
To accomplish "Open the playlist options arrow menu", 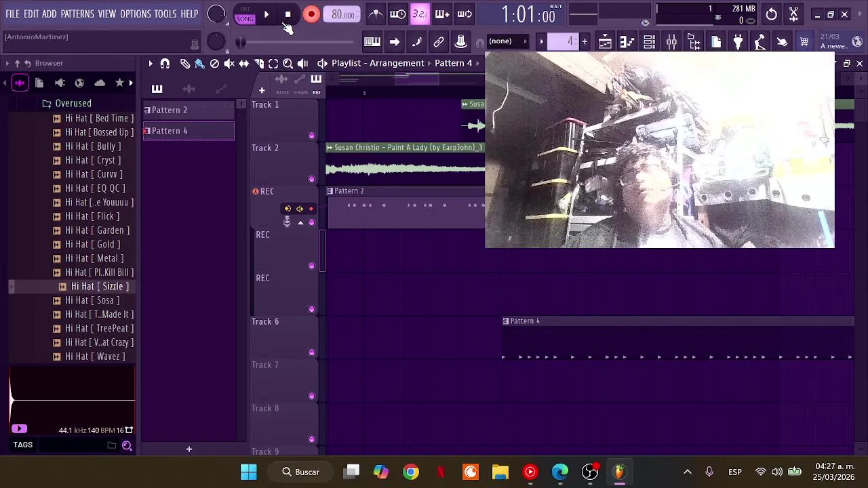I will point(151,63).
